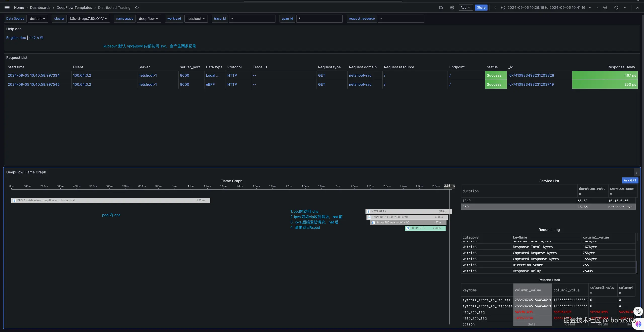Click the Direction Score row
Image resolution: width=644 pixels, height=332 pixels.
(x=548, y=265)
